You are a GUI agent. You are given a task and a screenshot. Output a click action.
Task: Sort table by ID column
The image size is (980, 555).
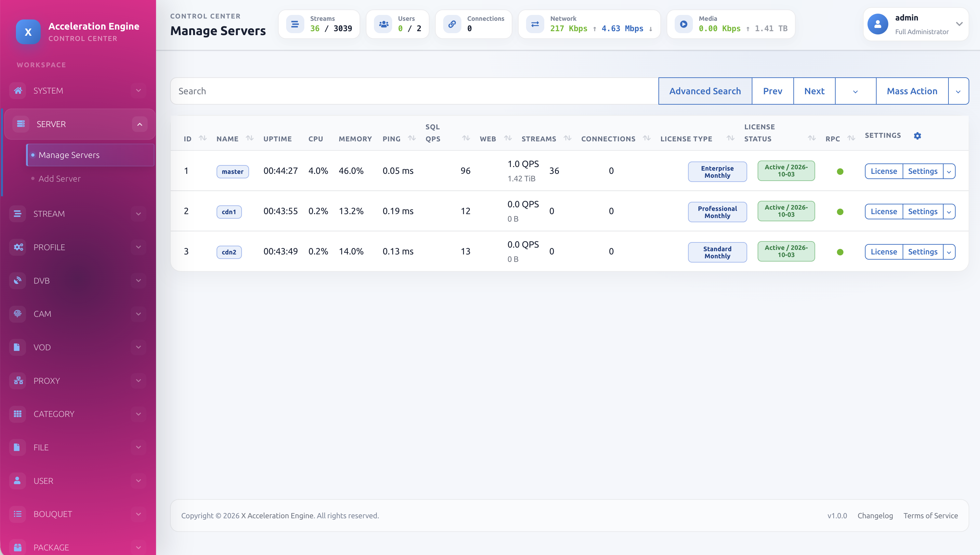[203, 138]
